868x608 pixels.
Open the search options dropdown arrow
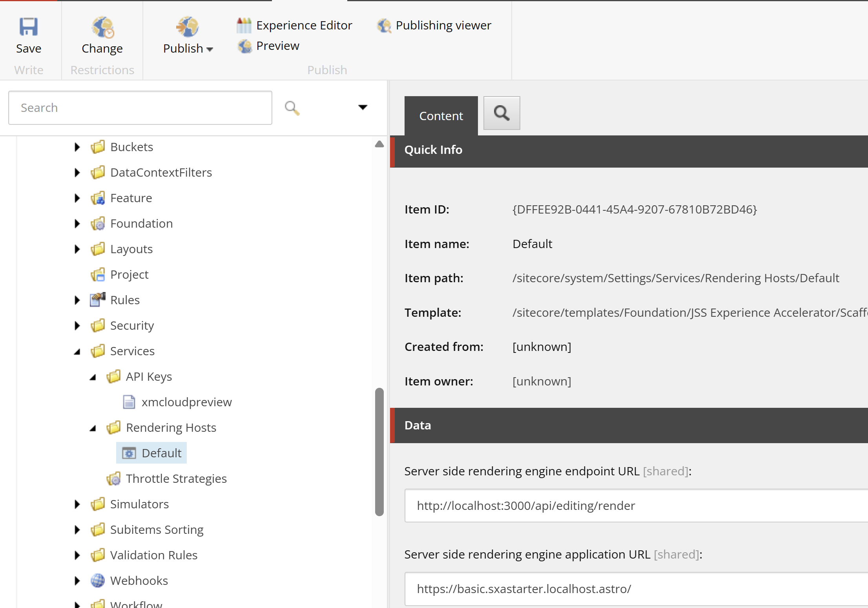point(363,108)
